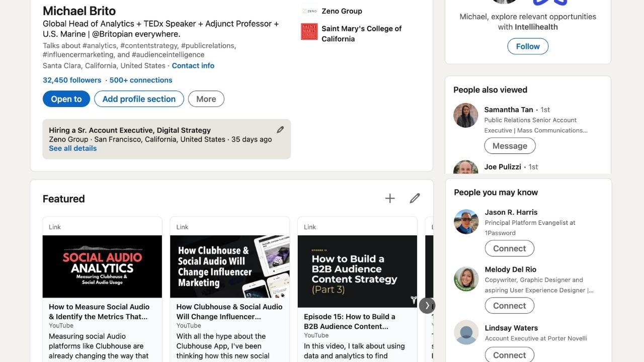View Jason R. Harris's profile photo

point(466,222)
